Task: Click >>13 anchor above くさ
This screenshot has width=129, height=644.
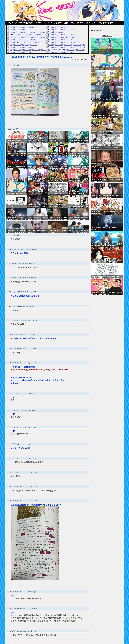Action: (x=13, y=397)
